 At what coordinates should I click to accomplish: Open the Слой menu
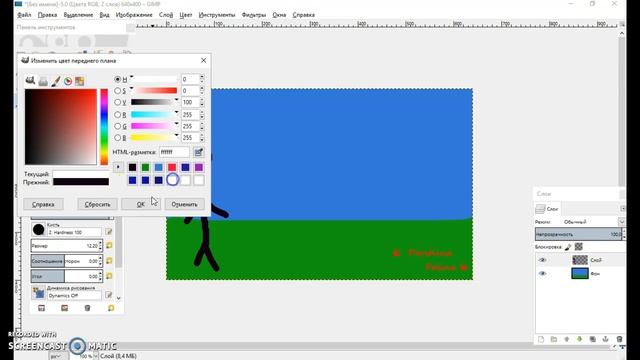[x=166, y=15]
